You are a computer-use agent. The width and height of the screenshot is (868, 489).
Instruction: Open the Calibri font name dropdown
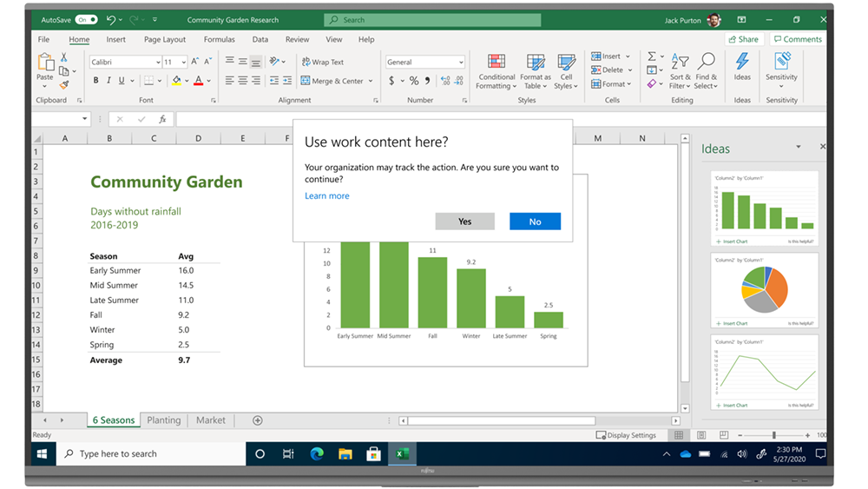tap(158, 62)
